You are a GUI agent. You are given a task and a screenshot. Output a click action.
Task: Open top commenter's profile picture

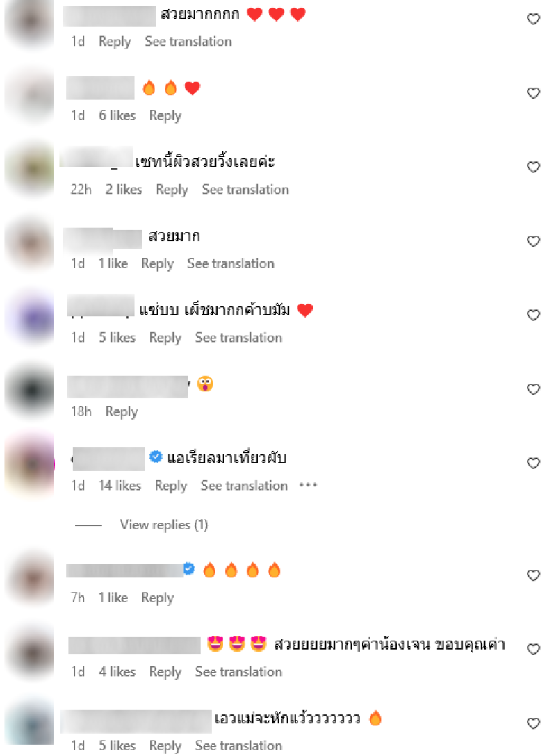click(x=30, y=23)
